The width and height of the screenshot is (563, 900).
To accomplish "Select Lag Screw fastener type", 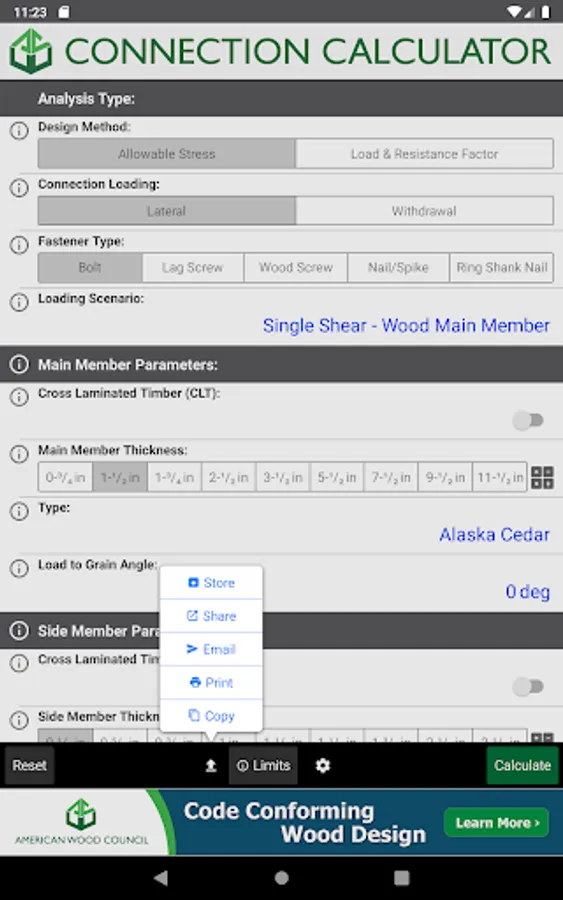I will point(193,267).
